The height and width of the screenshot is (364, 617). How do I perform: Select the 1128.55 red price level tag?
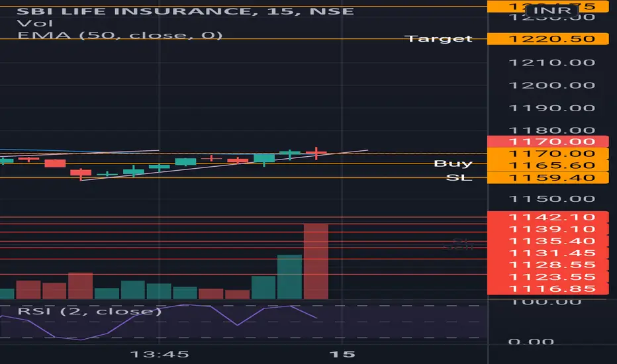(547, 265)
